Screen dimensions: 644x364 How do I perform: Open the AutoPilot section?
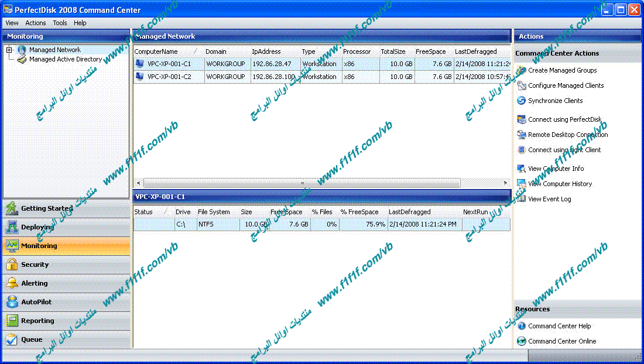(36, 302)
